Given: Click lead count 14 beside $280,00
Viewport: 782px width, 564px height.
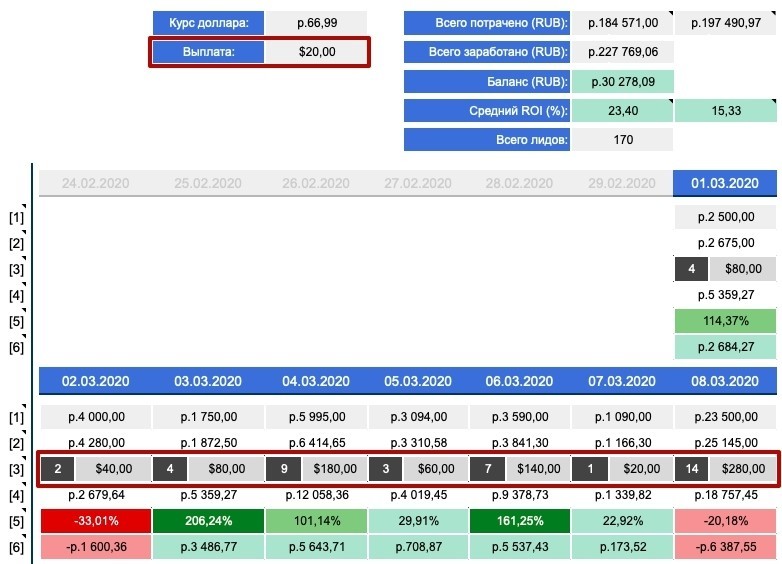Looking at the screenshot, I should [691, 469].
